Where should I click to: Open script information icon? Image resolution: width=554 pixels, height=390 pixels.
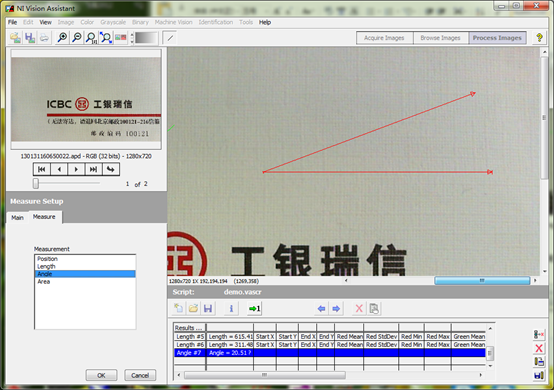coord(231,309)
